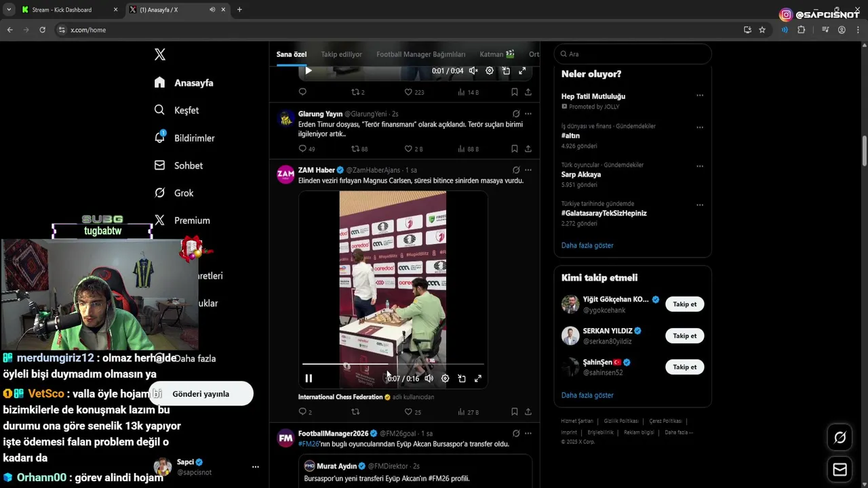Open #GalatasarayTekSizHepiniz trend options
The image size is (868, 488).
click(700, 205)
